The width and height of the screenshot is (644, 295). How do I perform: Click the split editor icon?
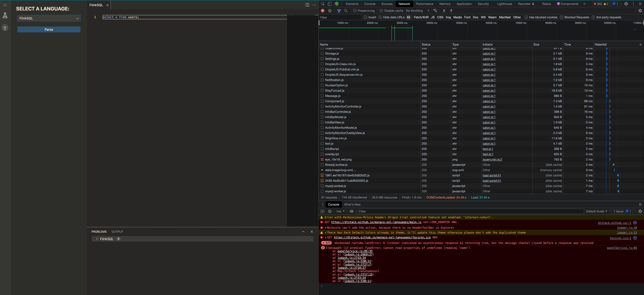307,5
